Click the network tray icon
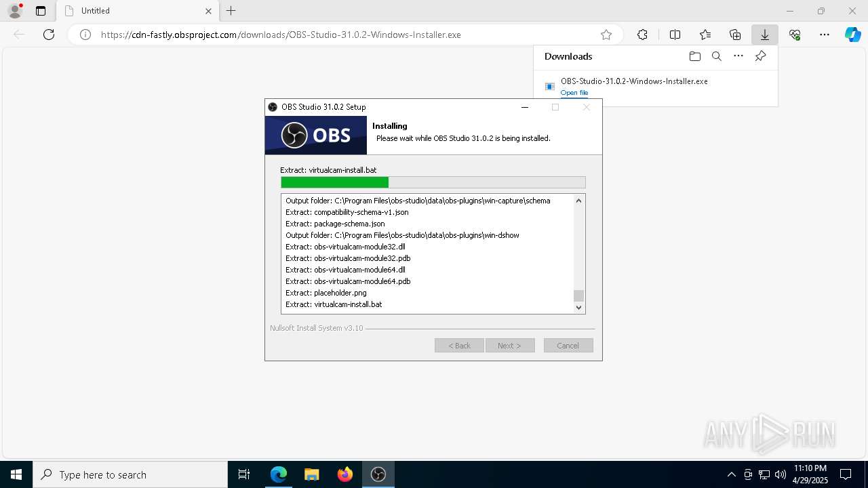This screenshot has width=868, height=488. point(764,474)
